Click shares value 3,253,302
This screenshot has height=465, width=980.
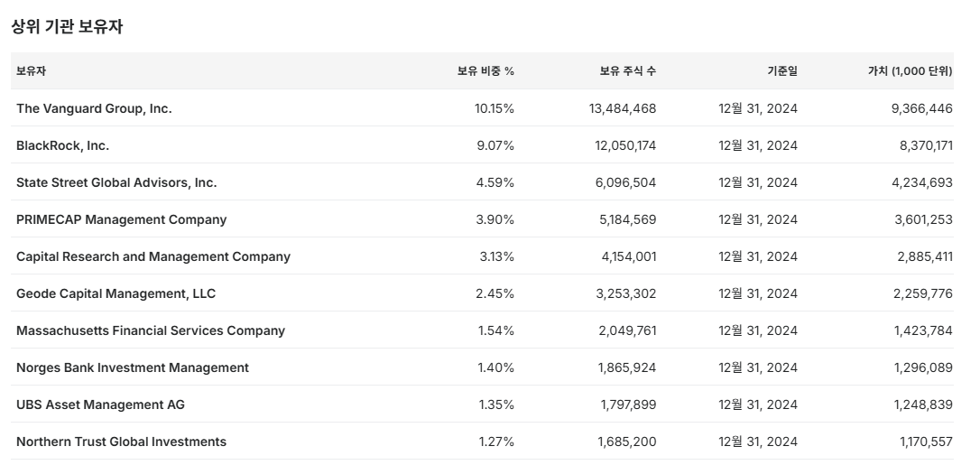pos(626,293)
